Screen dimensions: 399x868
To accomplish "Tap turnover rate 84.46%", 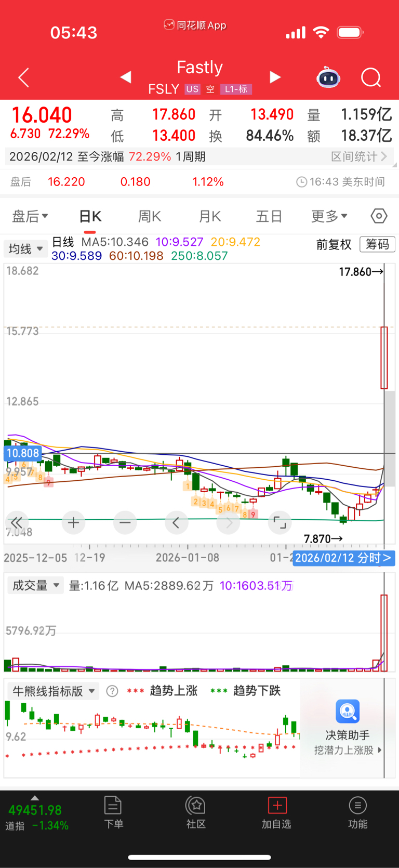I will [x=270, y=136].
